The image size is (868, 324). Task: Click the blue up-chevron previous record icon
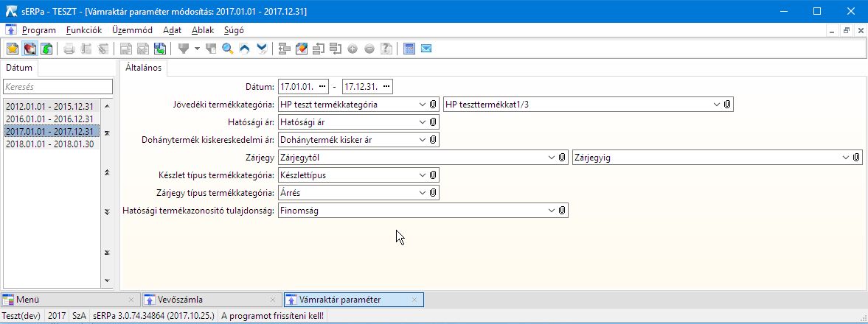click(244, 49)
